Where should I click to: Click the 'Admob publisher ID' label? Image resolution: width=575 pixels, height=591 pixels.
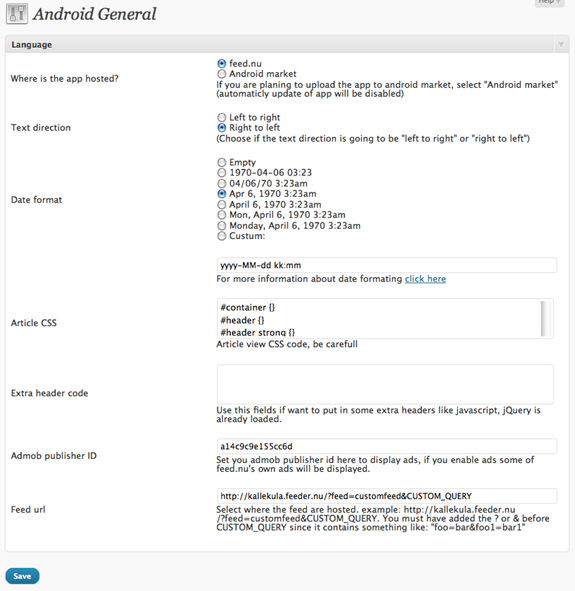click(x=54, y=456)
